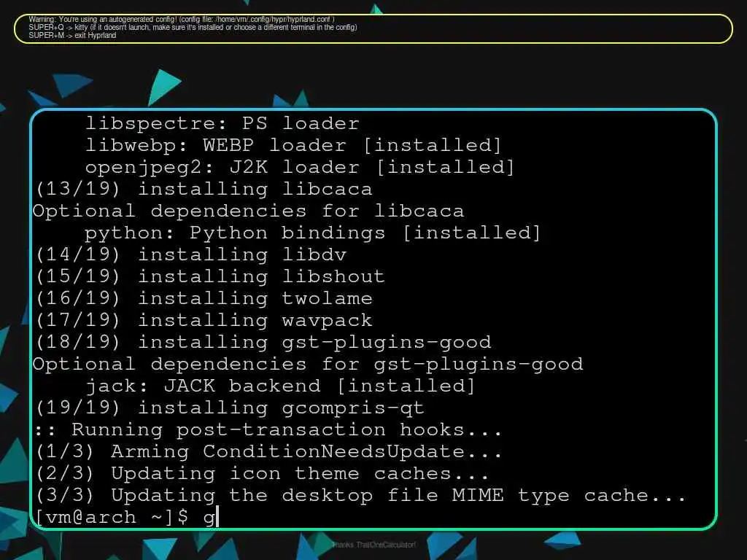Click the line 'libwebp: WEBP loader [installed]'

(293, 145)
